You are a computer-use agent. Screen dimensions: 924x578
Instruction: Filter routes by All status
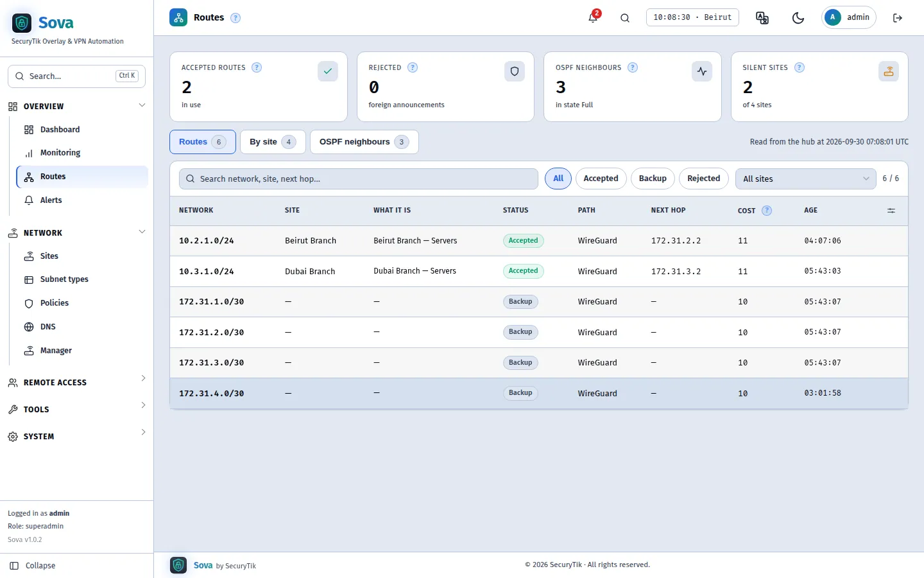[558, 179]
